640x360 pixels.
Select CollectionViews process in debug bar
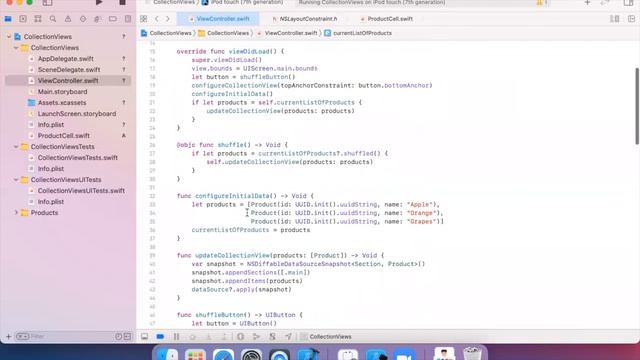coord(326,337)
